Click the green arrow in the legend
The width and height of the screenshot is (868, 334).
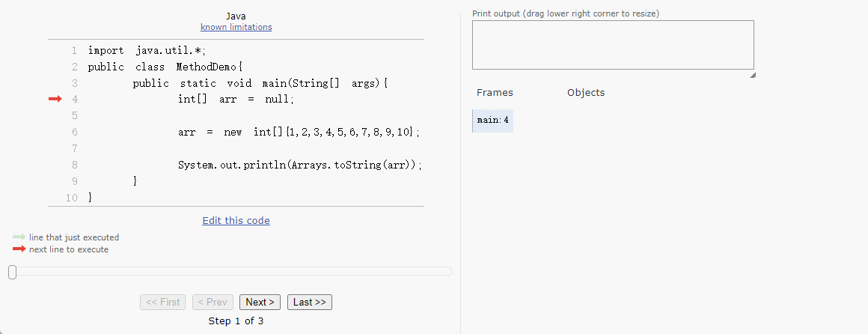19,237
